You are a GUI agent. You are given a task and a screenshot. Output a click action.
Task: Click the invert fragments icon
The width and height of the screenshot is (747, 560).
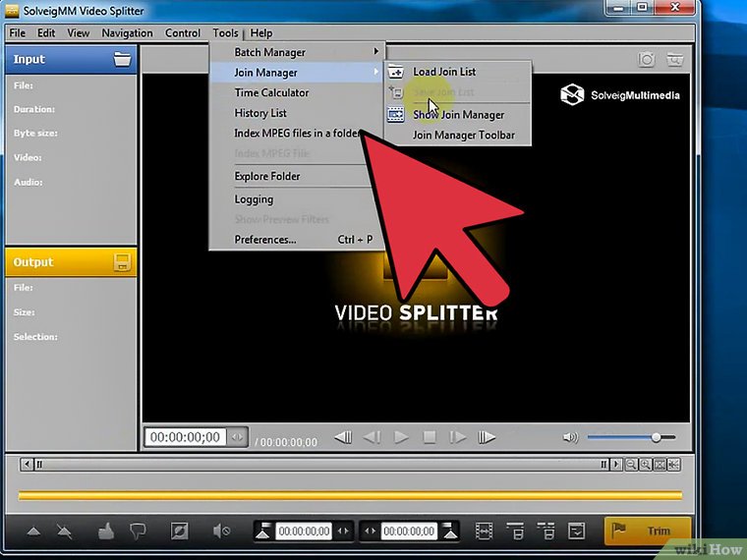point(179,532)
